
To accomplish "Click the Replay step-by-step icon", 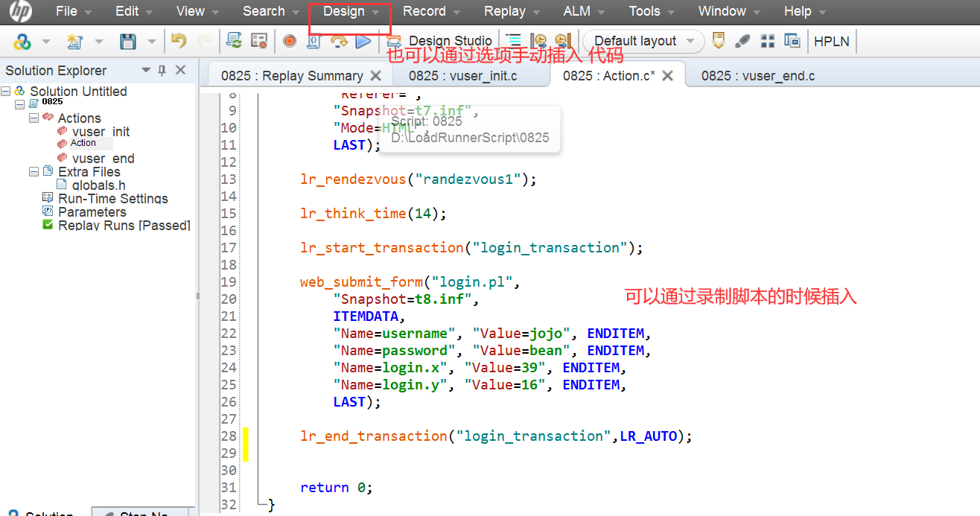I will pyautogui.click(x=339, y=41).
